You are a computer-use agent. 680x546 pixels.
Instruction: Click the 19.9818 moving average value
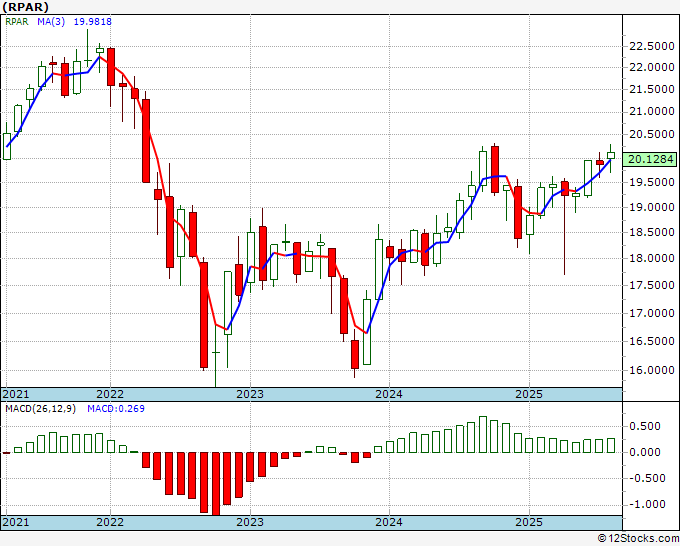[92, 22]
